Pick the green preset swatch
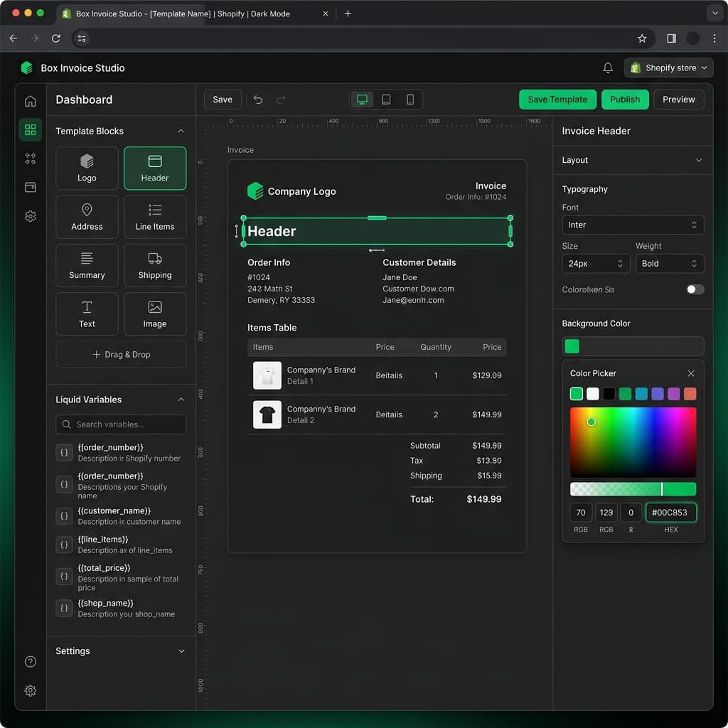Viewport: 728px width, 728px height. [x=576, y=394]
